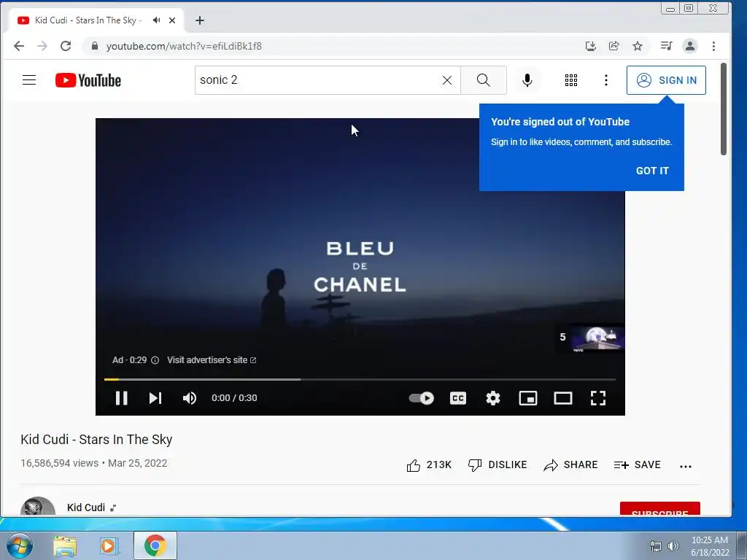Open player settings gear
This screenshot has height=560, width=747.
(x=492, y=398)
